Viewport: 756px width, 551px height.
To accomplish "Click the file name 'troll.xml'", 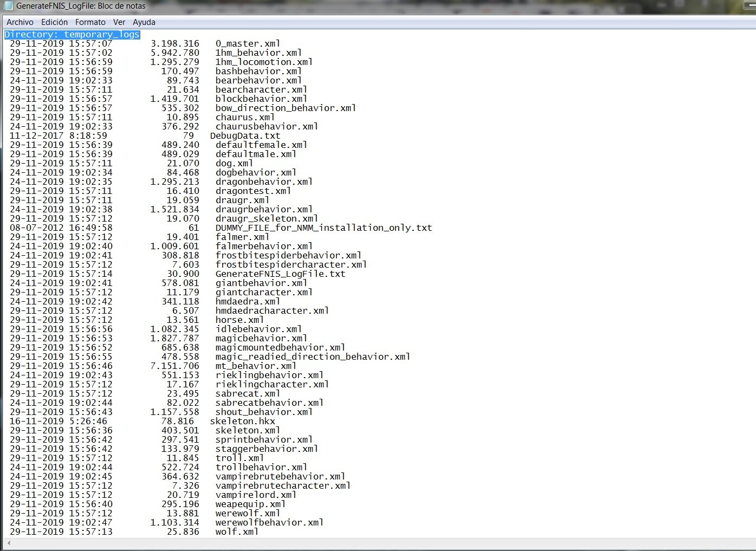I will click(x=240, y=458).
